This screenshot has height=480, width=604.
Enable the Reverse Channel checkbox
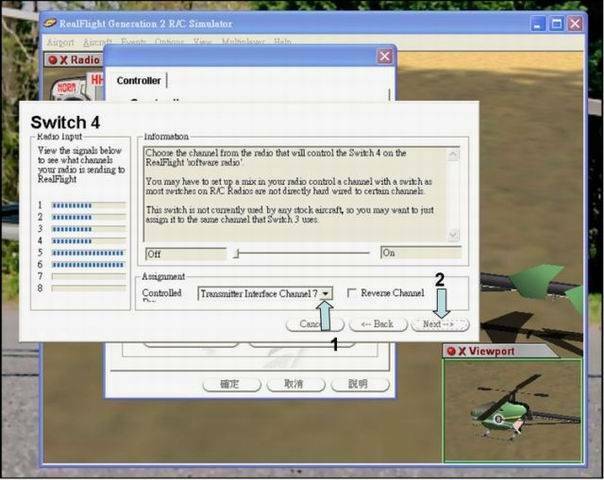pyautogui.click(x=351, y=293)
